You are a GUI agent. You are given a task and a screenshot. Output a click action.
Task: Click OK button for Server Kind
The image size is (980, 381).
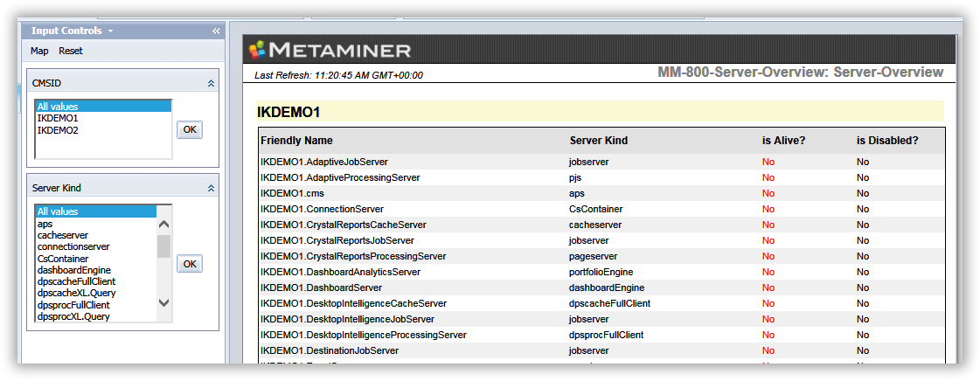click(x=190, y=264)
